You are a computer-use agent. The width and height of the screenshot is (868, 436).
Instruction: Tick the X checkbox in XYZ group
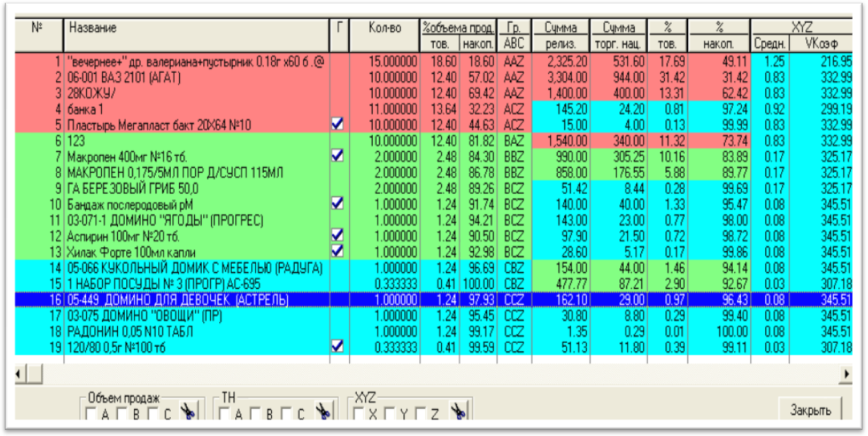(358, 414)
